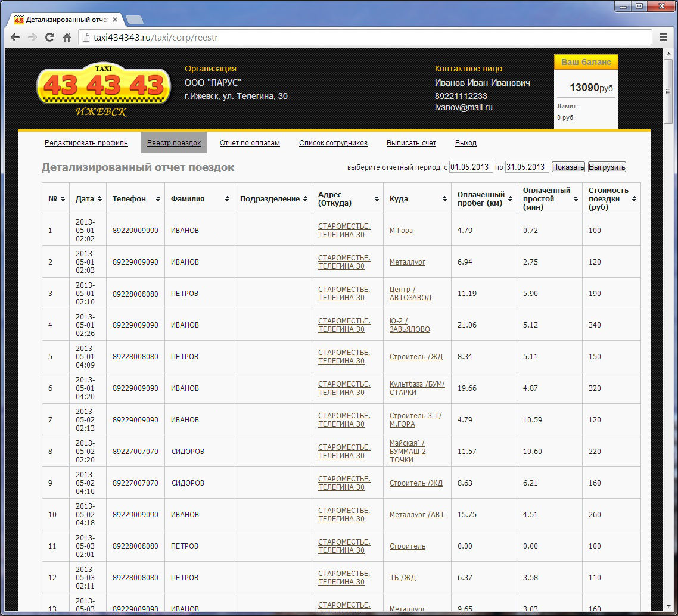678x616 pixels.
Task: Sort by Дата column arrows
Action: [99, 199]
